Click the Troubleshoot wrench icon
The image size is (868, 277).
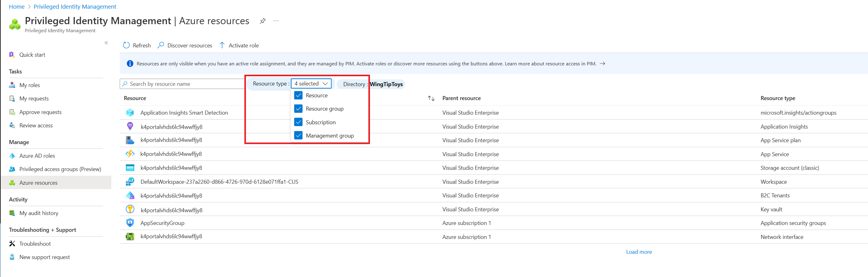[12, 244]
